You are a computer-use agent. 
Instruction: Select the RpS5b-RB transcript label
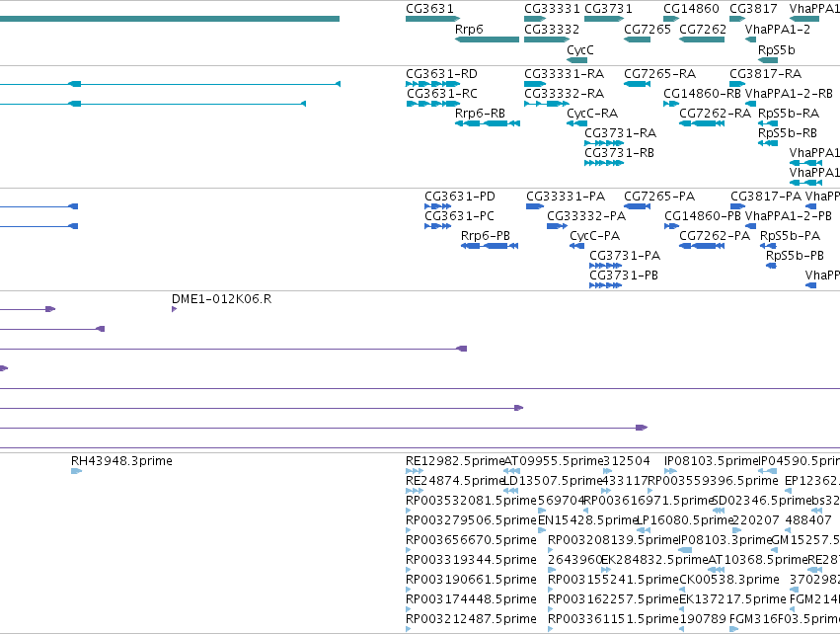(x=788, y=133)
